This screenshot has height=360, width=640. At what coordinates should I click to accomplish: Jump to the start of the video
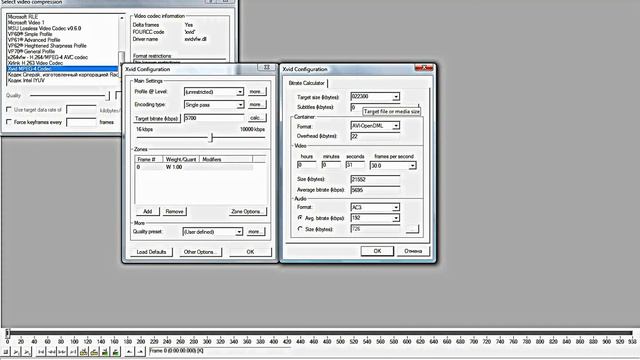pyautogui.click(x=41, y=351)
